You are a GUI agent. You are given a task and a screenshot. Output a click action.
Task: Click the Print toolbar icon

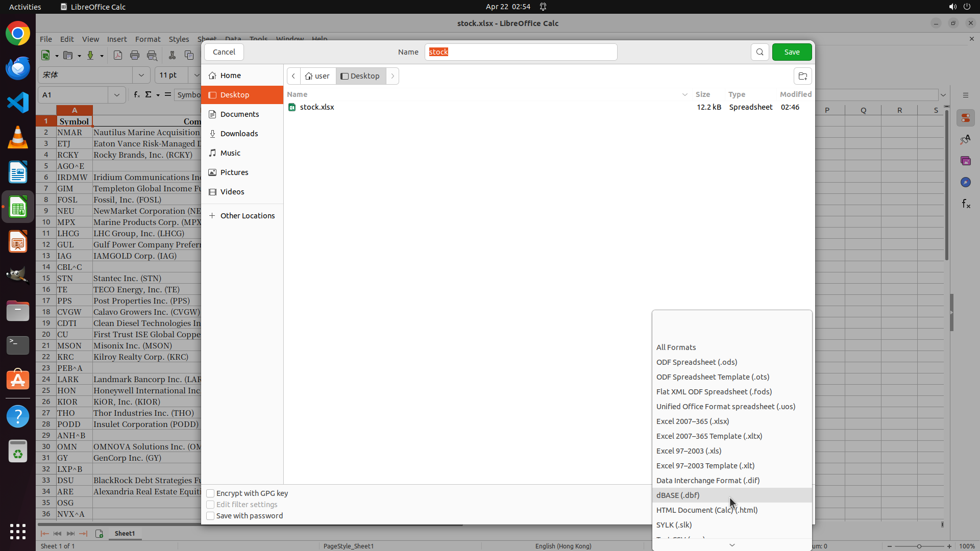[x=135, y=55]
